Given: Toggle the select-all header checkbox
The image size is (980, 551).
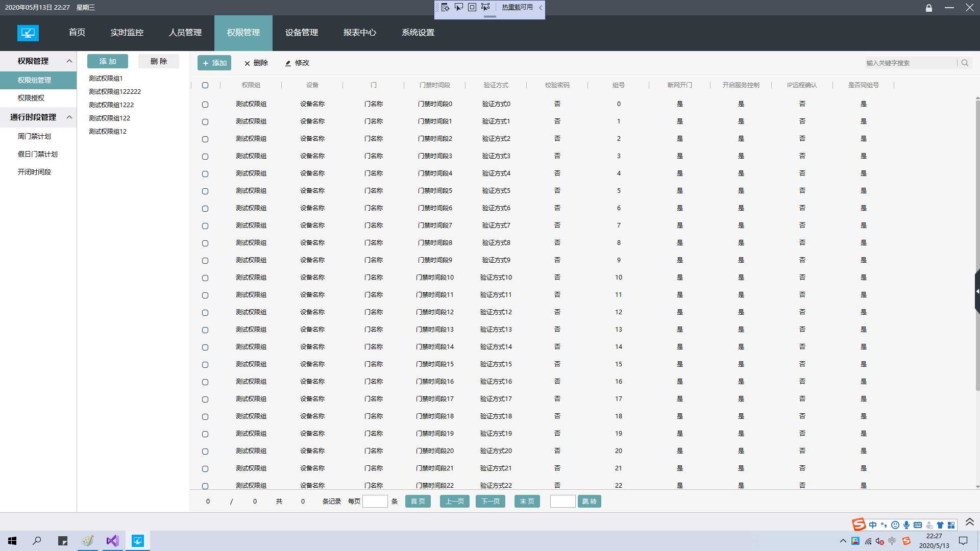Looking at the screenshot, I should [x=205, y=85].
